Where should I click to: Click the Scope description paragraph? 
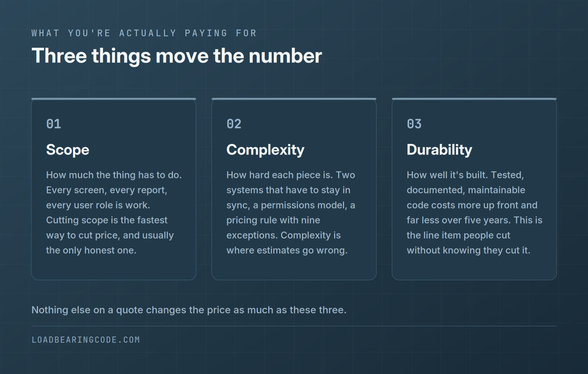coord(114,212)
